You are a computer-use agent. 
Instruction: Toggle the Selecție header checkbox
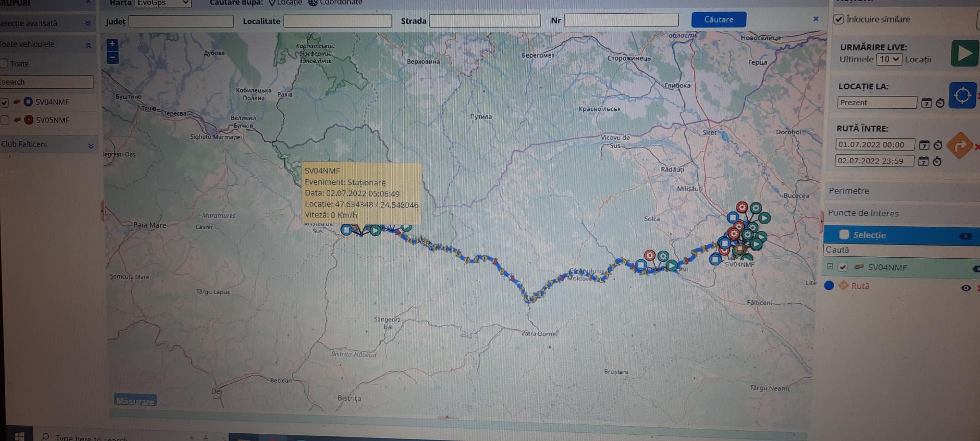(844, 234)
